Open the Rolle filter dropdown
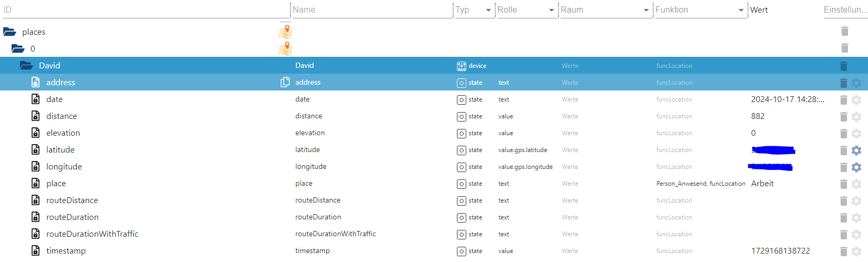 (x=551, y=10)
